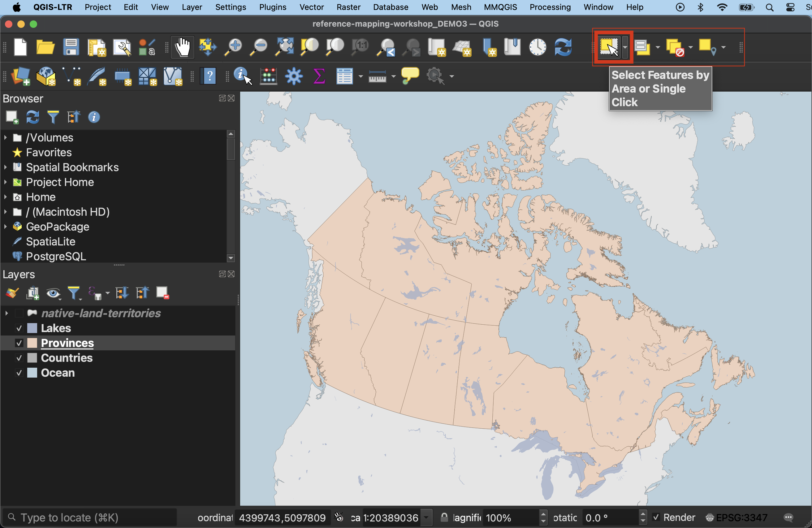This screenshot has height=528, width=812.
Task: Open the scale dropdown arrow
Action: (x=426, y=517)
